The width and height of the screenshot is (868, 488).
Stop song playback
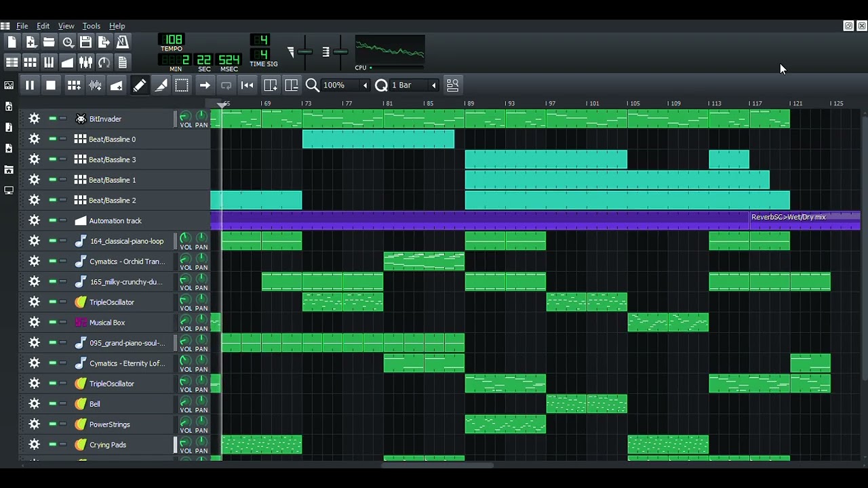pos(50,85)
